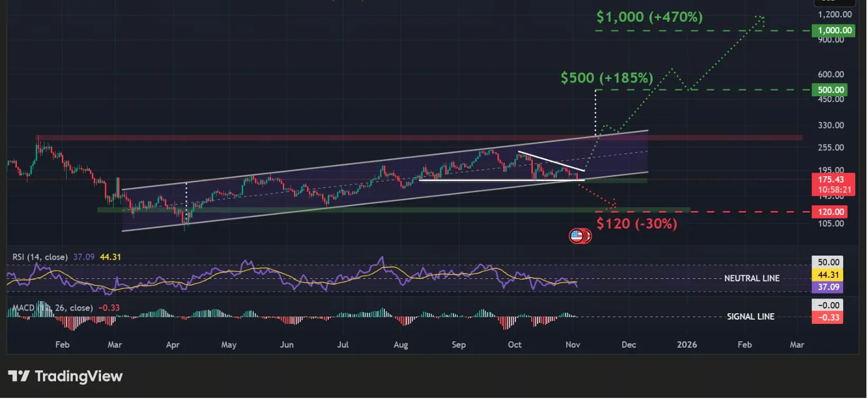Select the green 1,000.00 price axis tag
Image resolution: width=868 pixels, height=399 pixels.
[835, 31]
